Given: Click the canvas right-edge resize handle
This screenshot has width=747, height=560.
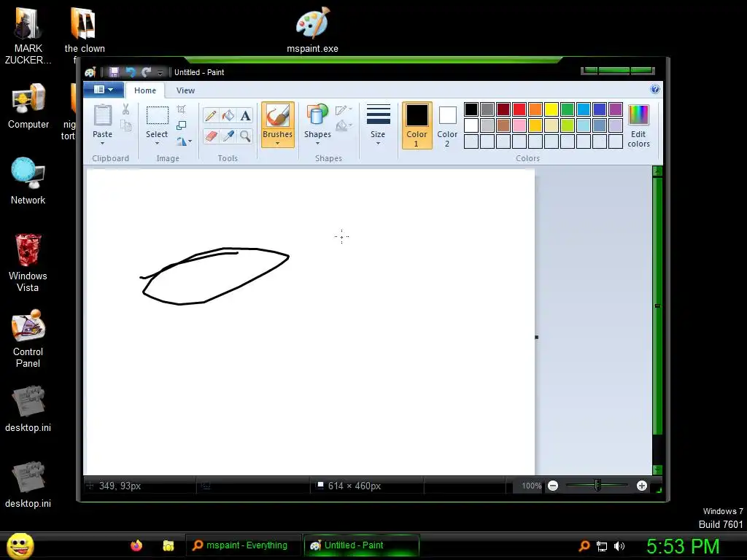Looking at the screenshot, I should point(536,337).
